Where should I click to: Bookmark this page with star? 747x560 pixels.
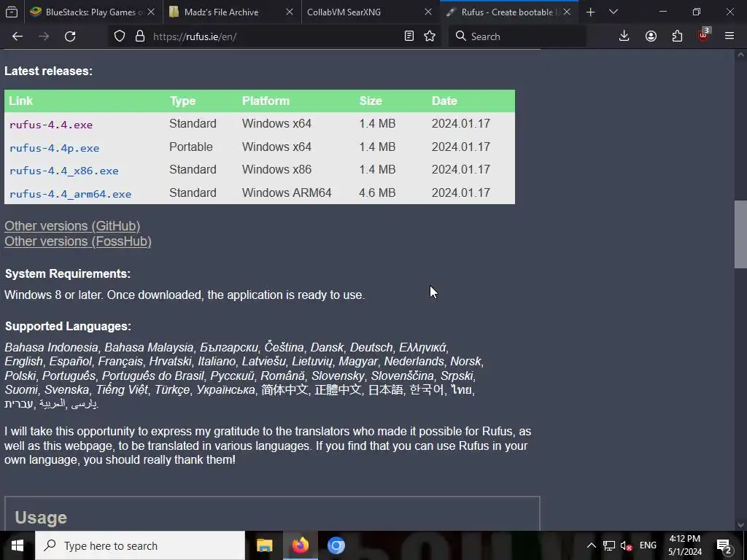(x=430, y=36)
